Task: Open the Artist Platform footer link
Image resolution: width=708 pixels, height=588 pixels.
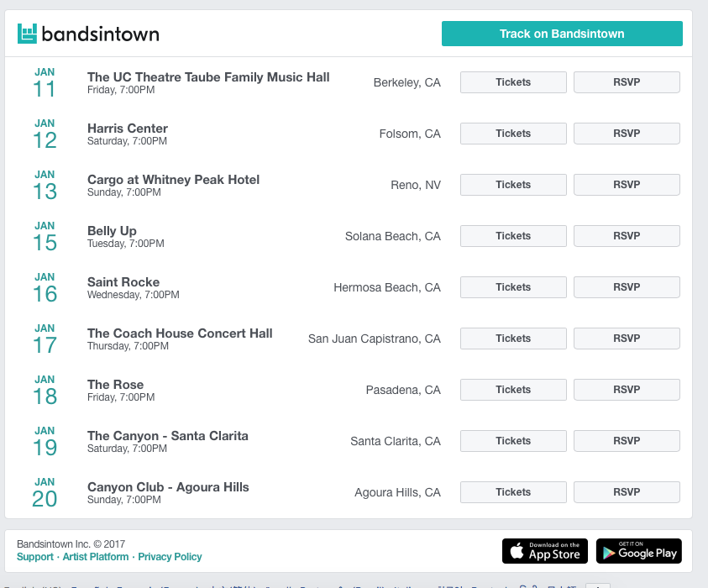Action: 96,557
